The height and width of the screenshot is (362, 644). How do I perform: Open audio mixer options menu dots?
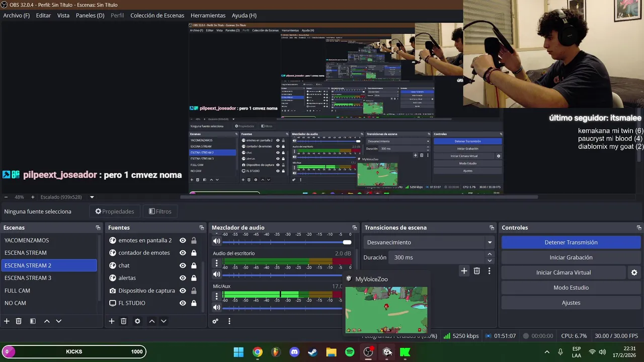[229, 321]
